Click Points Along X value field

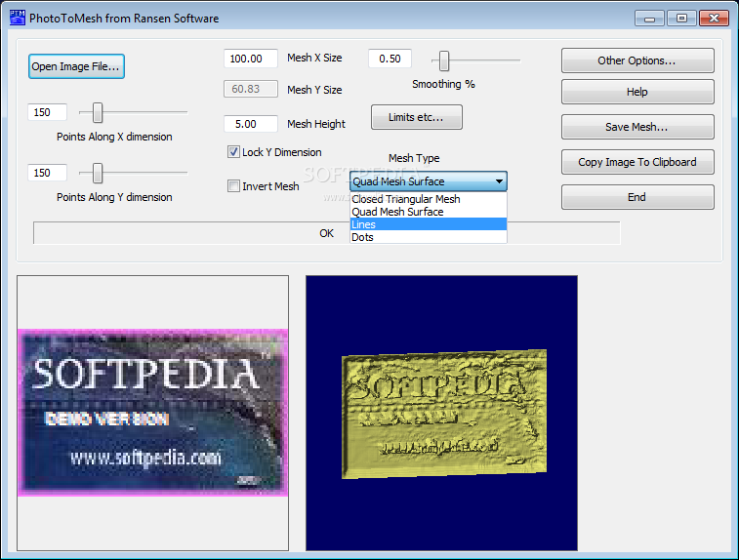click(47, 112)
